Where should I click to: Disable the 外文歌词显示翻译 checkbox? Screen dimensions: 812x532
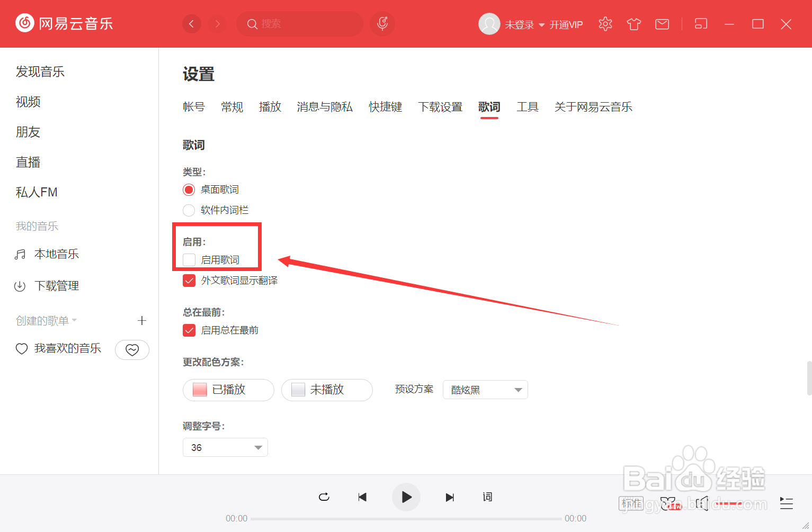(x=189, y=280)
